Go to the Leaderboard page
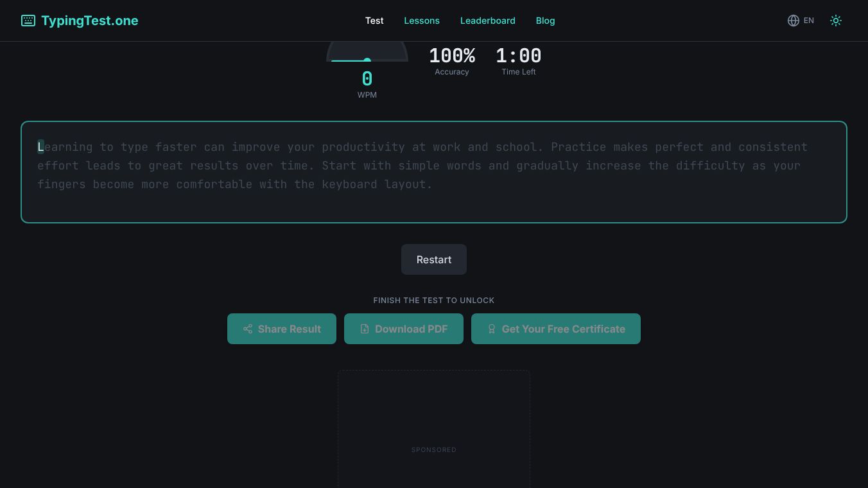 488,21
